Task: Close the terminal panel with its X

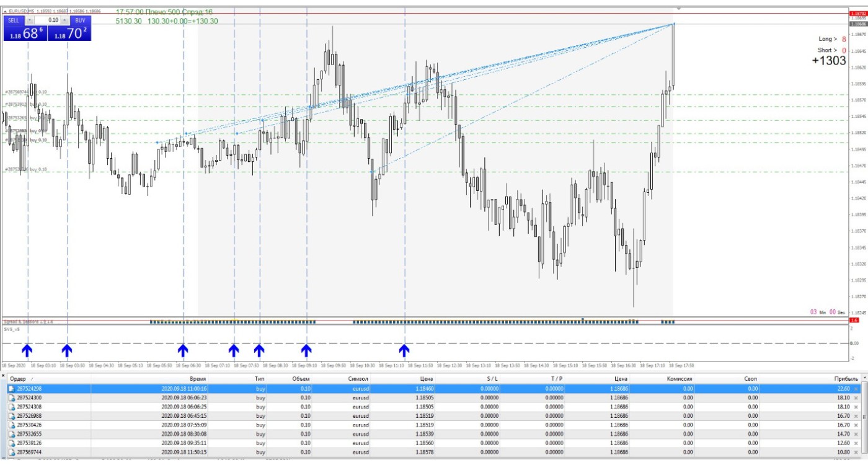Action: [3, 375]
